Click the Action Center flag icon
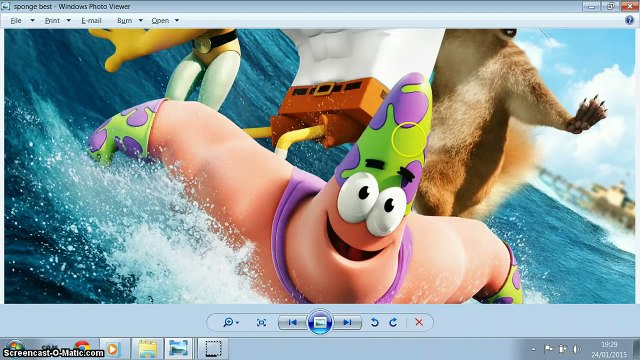640x360 pixels. click(x=549, y=349)
